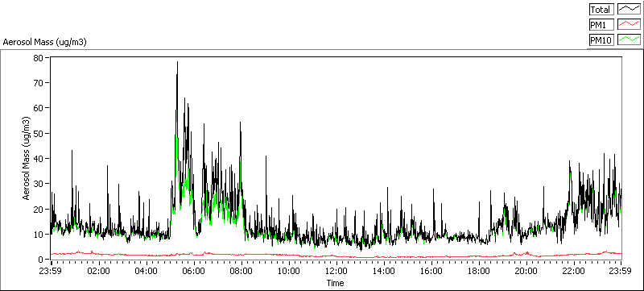Click the 08:00 time axis label
Screen dimensions: 644x291
point(242,271)
